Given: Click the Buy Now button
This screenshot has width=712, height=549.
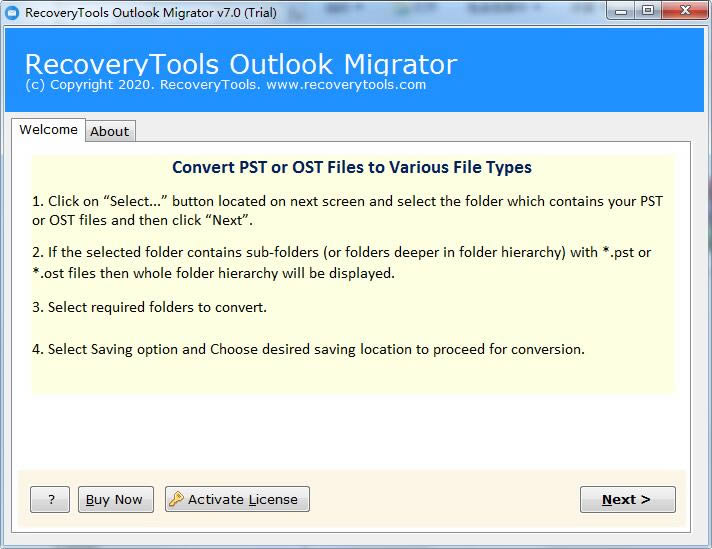Looking at the screenshot, I should pos(116,500).
